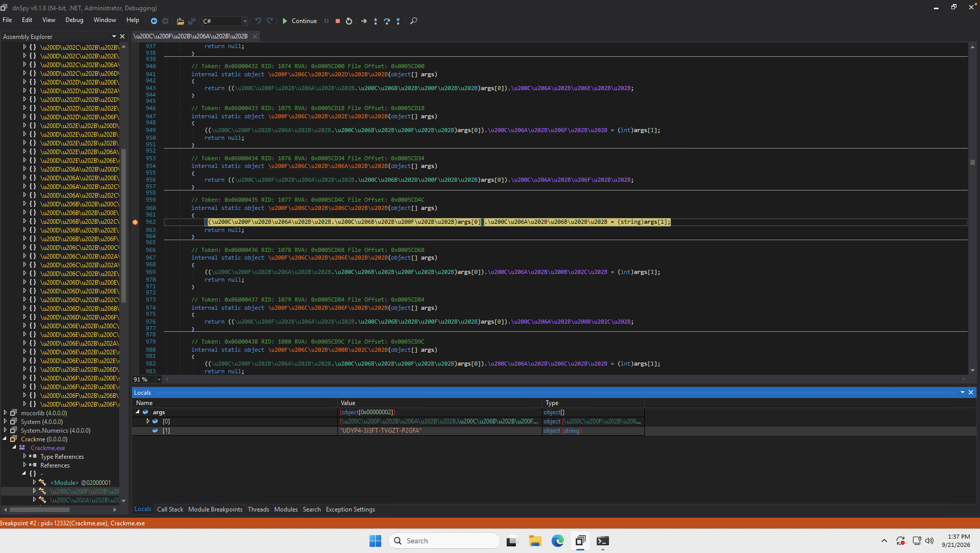Open the Debug menu
The height and width of the screenshot is (553, 980).
pos(74,20)
